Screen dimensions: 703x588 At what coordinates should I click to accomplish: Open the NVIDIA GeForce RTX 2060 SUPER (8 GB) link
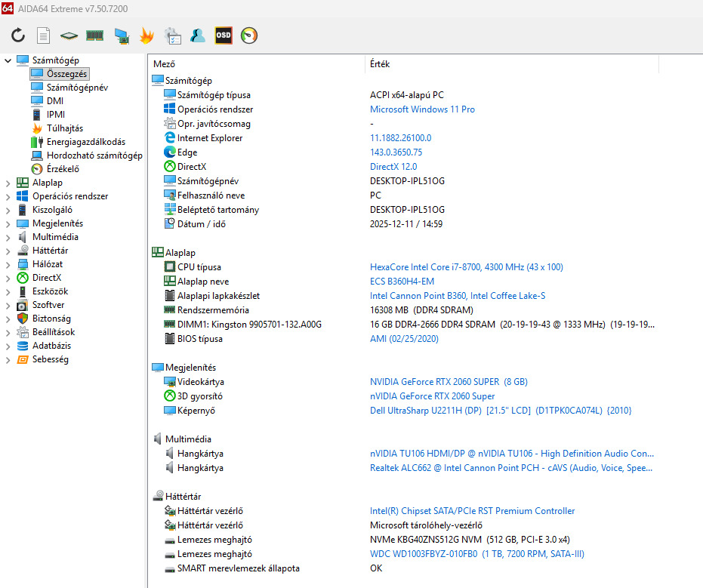click(449, 382)
